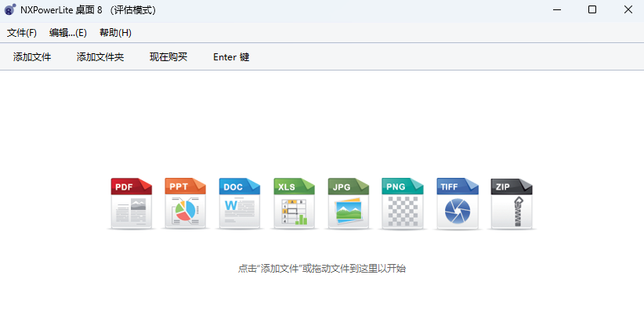Image resolution: width=644 pixels, height=322 pixels.
Task: Click the PDF file type icon
Action: 132,203
